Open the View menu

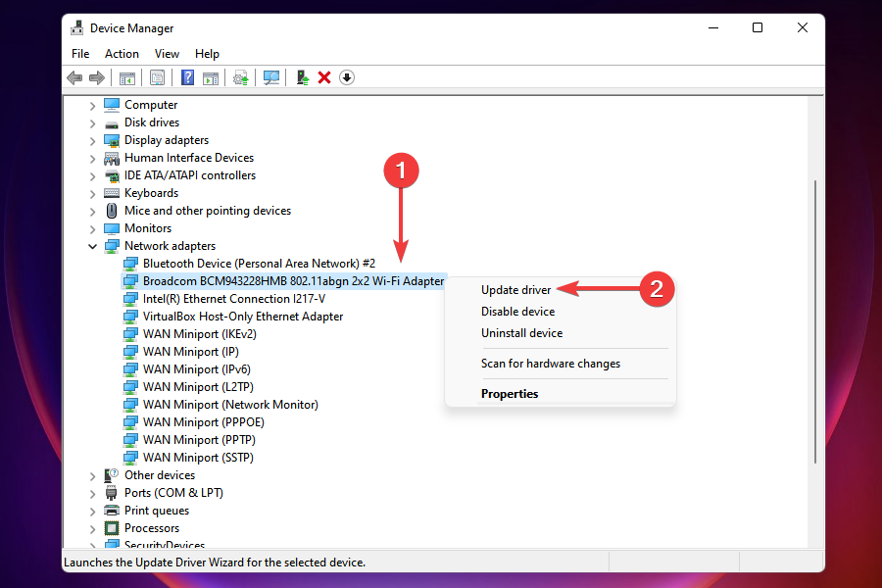click(x=167, y=53)
